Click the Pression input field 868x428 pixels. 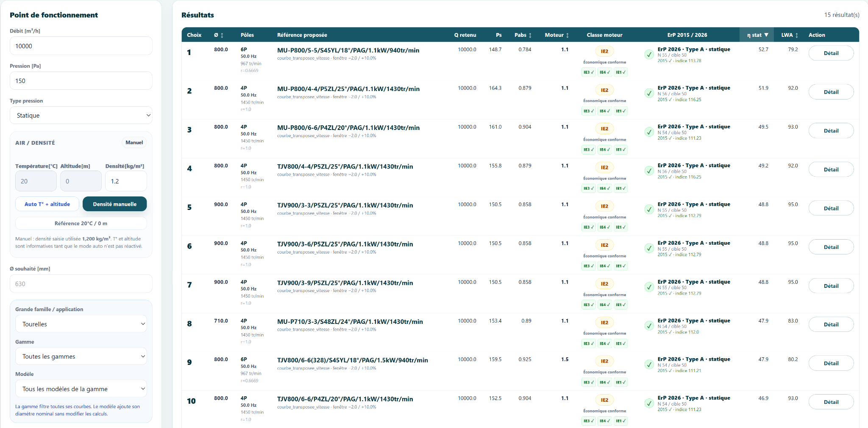pyautogui.click(x=81, y=81)
